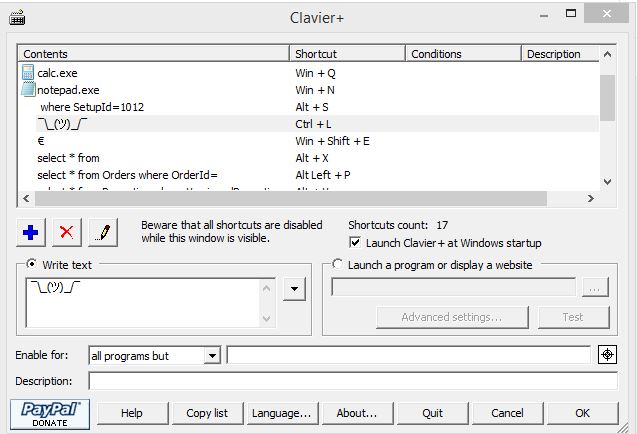Click the 'Win + N' shortcut cell

315,90
